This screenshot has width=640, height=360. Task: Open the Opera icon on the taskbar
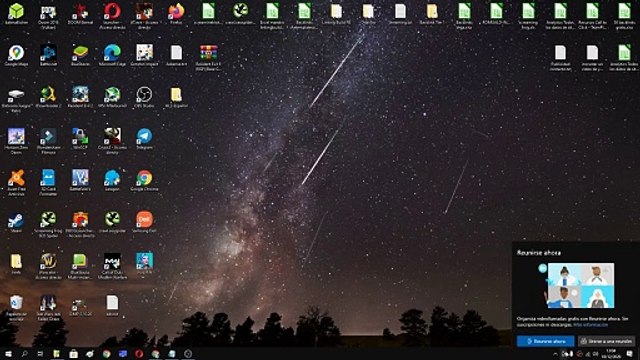139,353
